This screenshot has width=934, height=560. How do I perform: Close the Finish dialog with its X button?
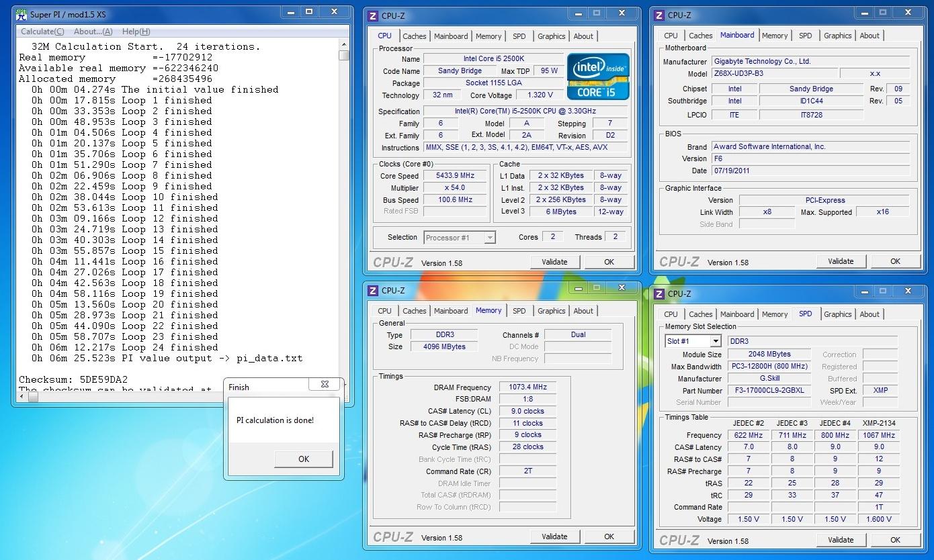[x=325, y=385]
